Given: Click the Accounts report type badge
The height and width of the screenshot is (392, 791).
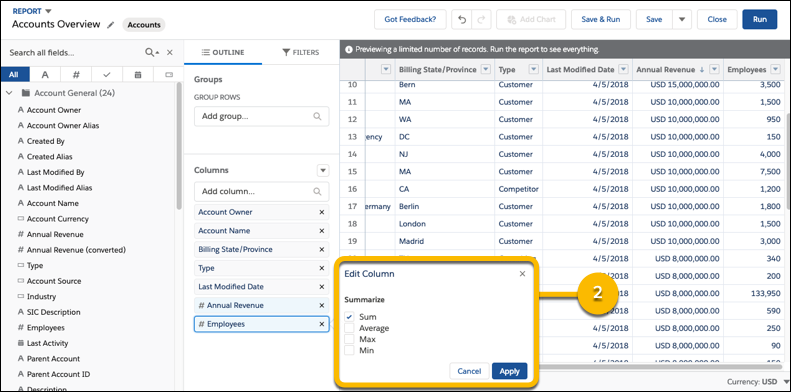Looking at the screenshot, I should tap(144, 25).
